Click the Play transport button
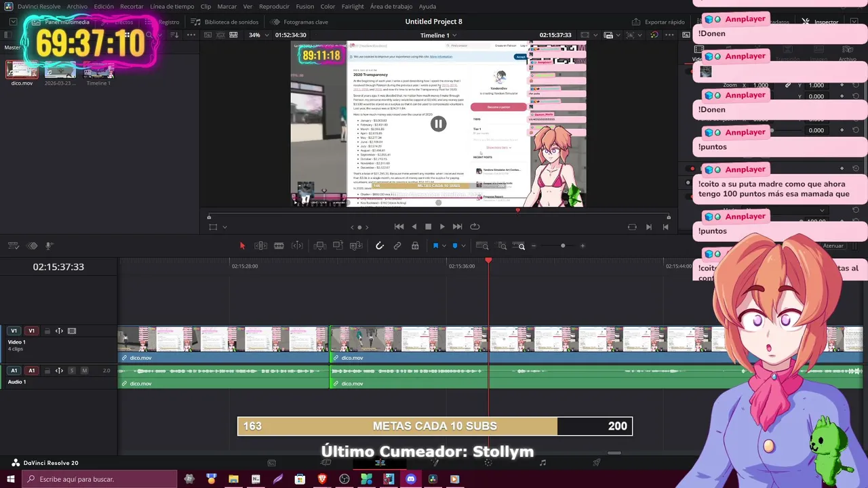The width and height of the screenshot is (868, 488). tap(442, 226)
